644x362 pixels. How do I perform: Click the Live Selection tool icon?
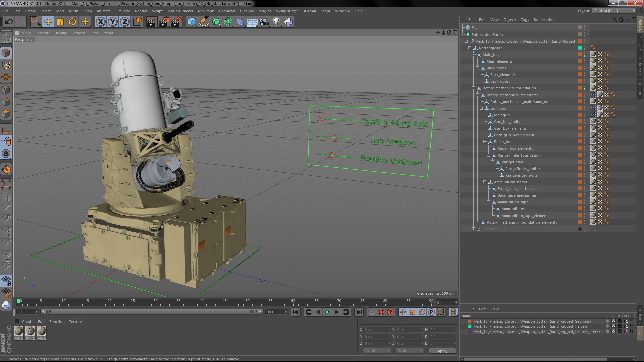35,22
